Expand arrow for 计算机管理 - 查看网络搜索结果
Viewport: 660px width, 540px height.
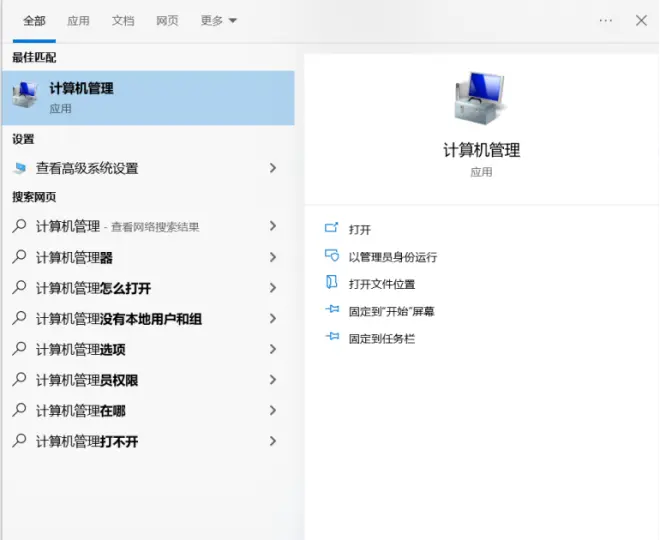[273, 226]
